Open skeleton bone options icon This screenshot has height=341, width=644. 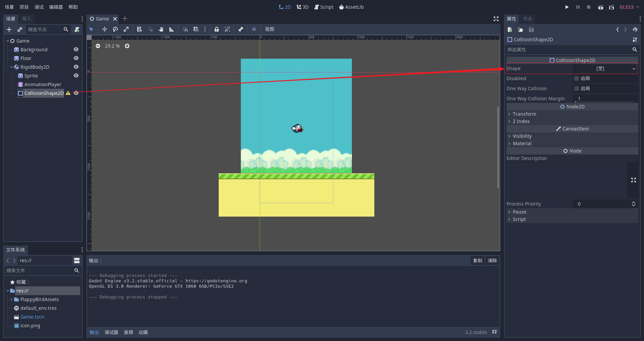click(x=241, y=29)
